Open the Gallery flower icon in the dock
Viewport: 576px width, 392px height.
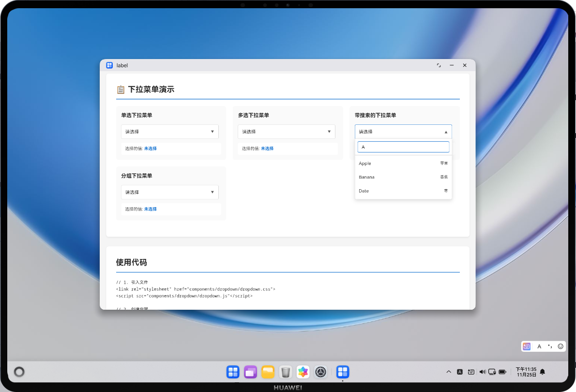click(303, 372)
